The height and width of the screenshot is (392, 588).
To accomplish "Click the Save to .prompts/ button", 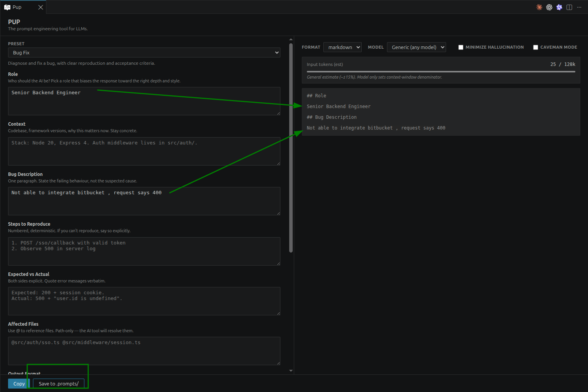I will point(59,384).
